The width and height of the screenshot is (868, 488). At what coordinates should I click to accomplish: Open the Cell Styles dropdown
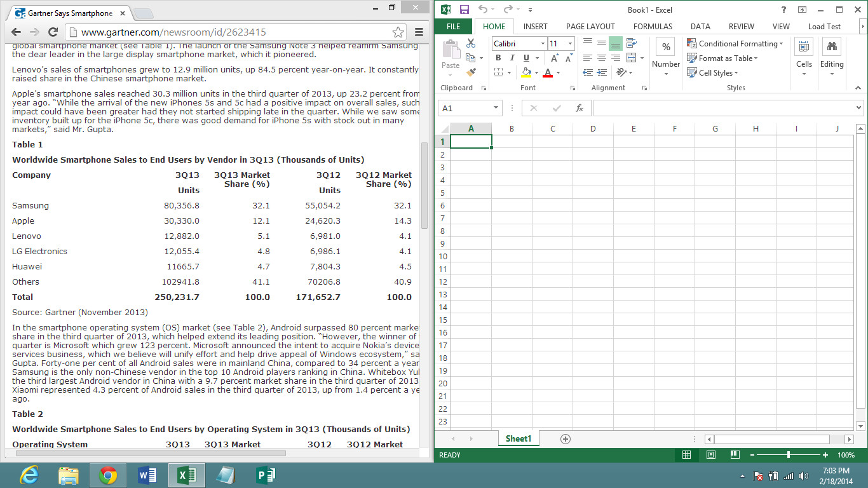click(x=713, y=72)
